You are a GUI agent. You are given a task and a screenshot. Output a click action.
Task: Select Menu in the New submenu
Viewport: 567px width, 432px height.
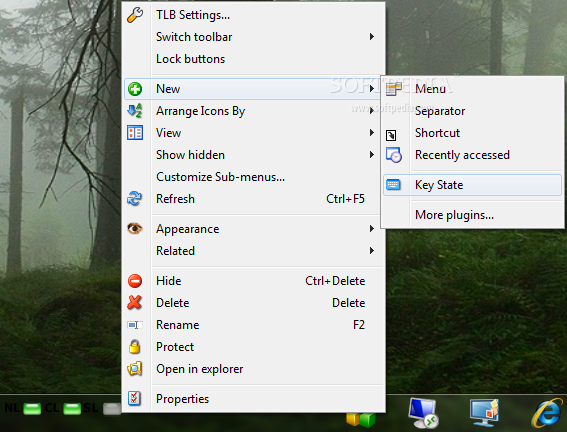pos(472,89)
